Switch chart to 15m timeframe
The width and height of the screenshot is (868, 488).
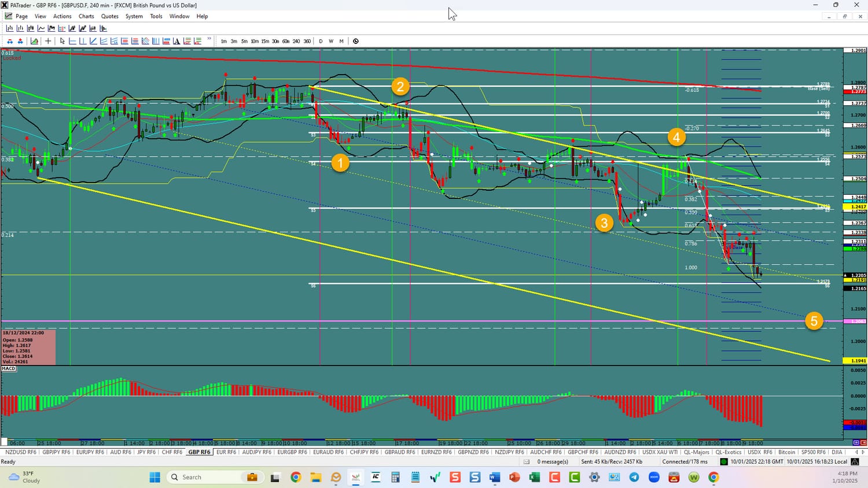point(265,41)
